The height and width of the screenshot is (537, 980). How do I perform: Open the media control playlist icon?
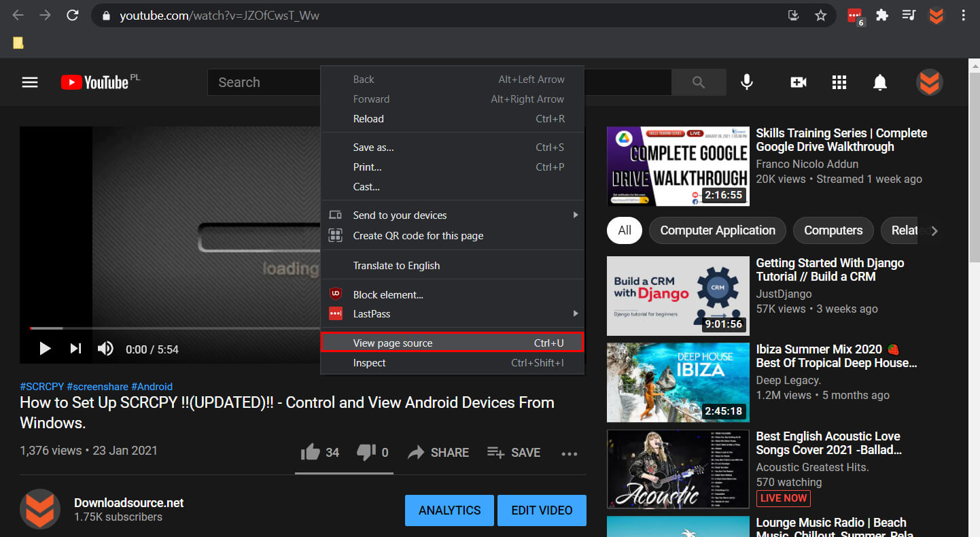pyautogui.click(x=909, y=15)
